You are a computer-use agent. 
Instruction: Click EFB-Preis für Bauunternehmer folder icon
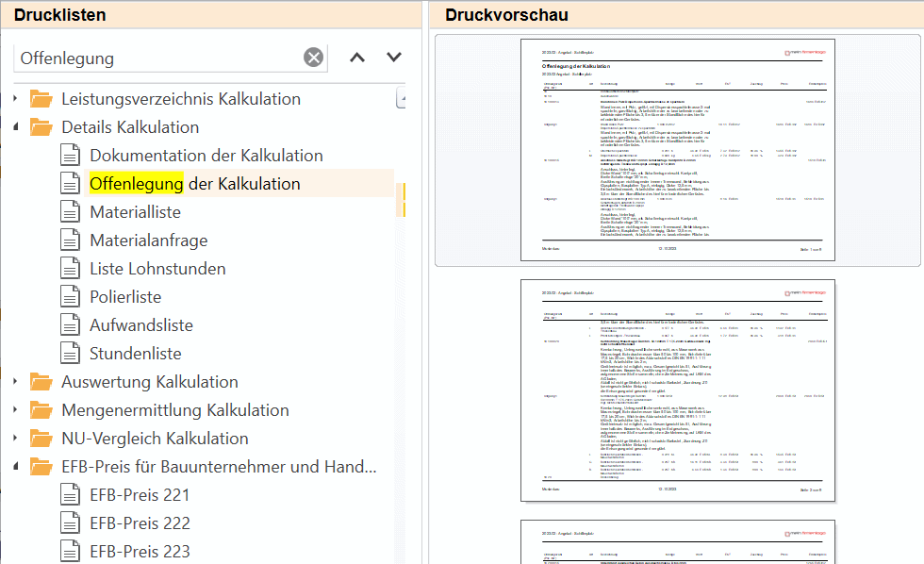[x=41, y=466]
